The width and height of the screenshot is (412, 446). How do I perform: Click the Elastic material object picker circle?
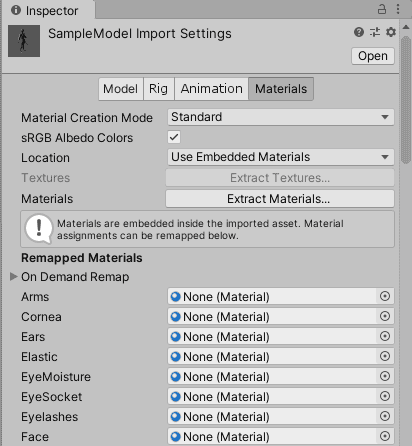[385, 356]
